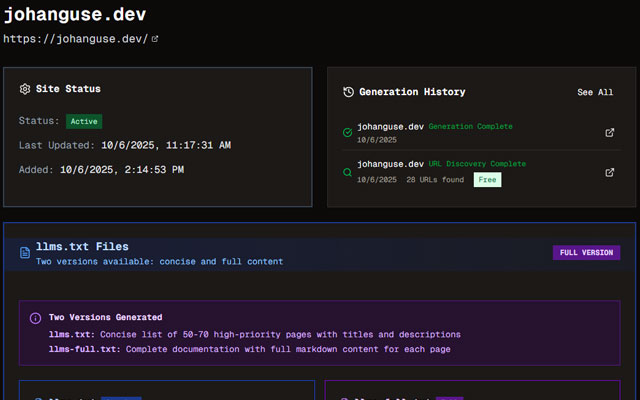Click the FULL VERSION badge
The height and width of the screenshot is (400, 640).
587,253
